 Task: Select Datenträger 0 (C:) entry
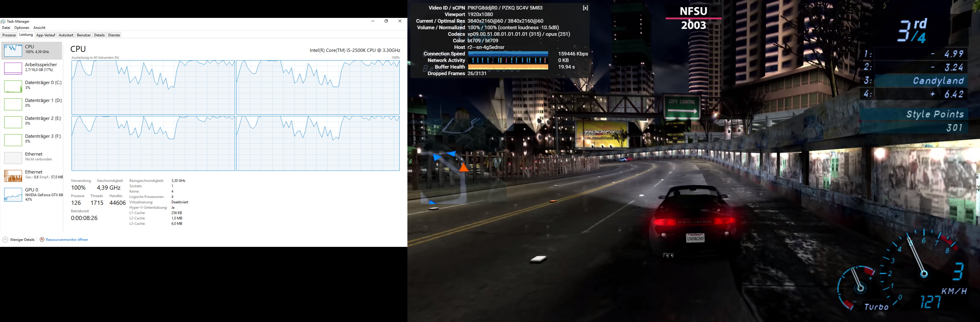(32, 86)
